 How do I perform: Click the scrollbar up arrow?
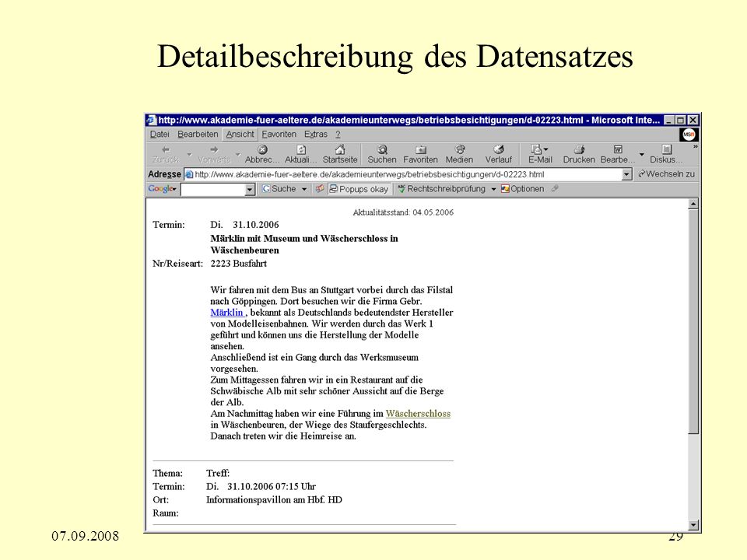tap(693, 204)
